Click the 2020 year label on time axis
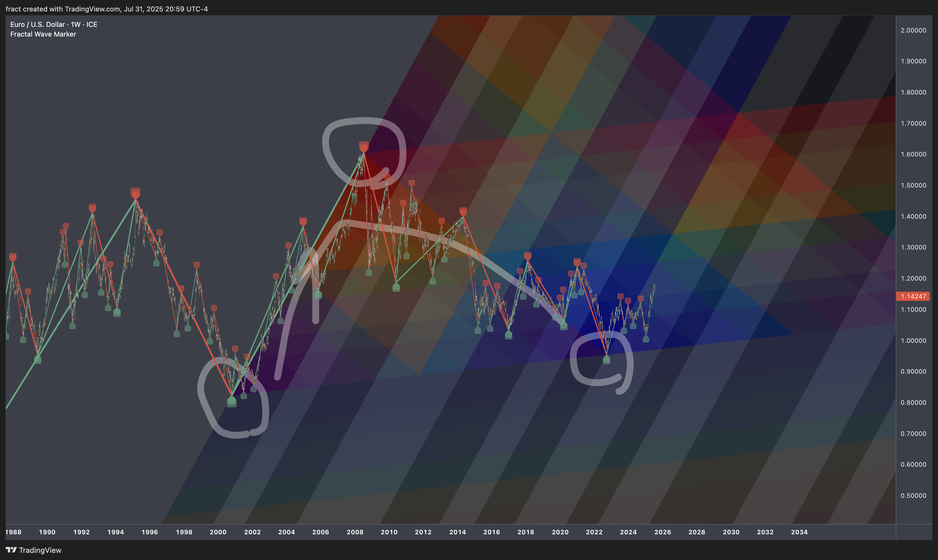 click(560, 532)
